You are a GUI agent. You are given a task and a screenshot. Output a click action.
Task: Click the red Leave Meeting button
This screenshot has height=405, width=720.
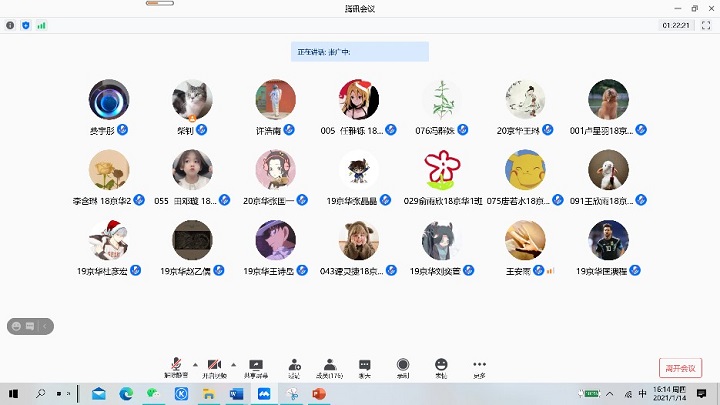click(680, 368)
